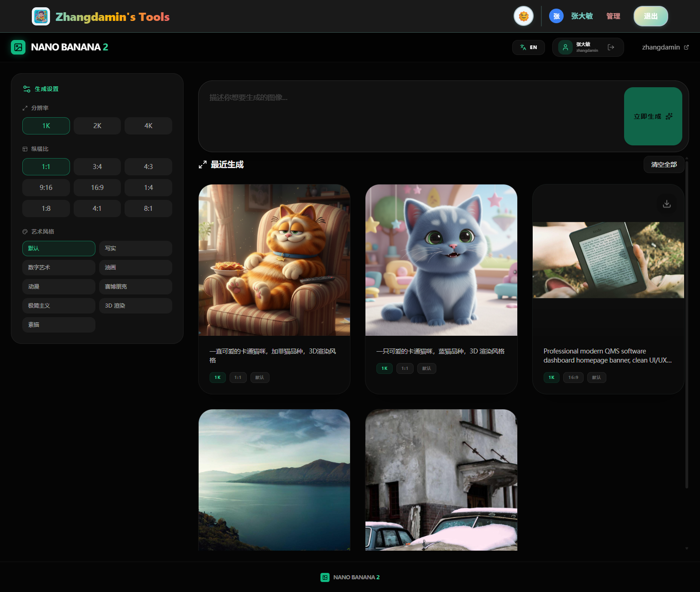
Task: Select the 赛博朋克 art style
Action: [x=135, y=287]
